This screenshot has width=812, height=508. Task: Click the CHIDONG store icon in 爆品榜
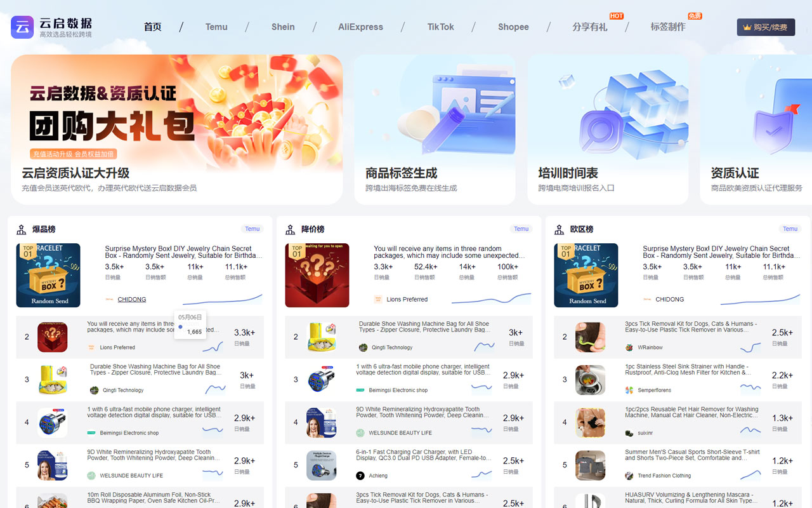tap(109, 299)
